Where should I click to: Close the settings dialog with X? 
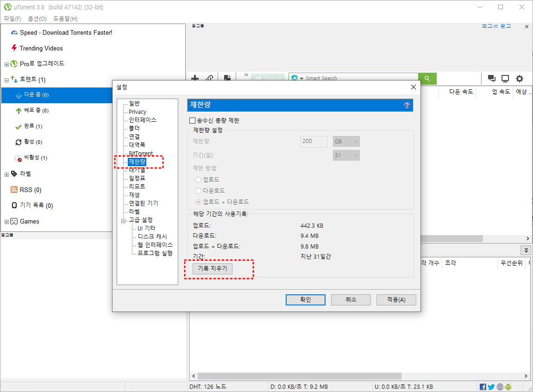(414, 87)
